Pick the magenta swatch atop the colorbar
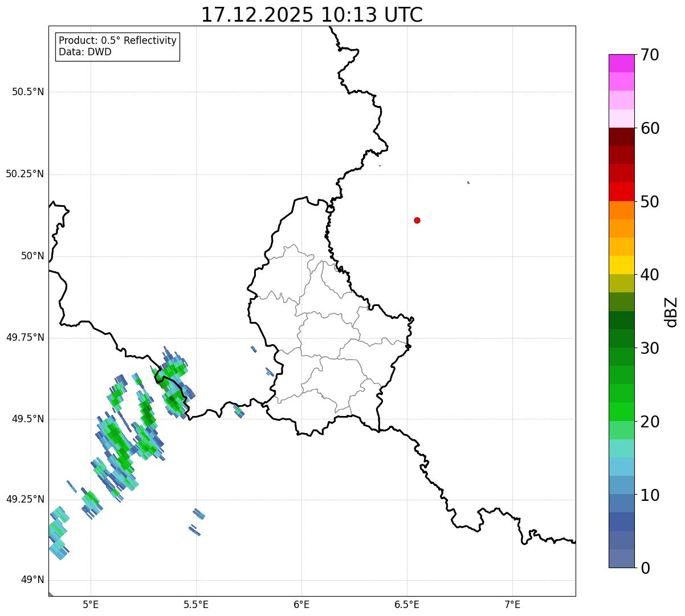 tap(621, 63)
